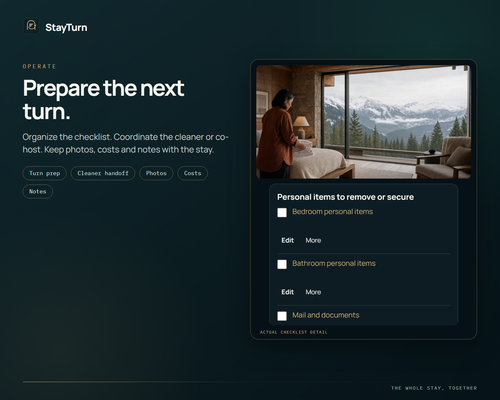Click The whole stay, together footer text
The image size is (500, 400).
click(434, 388)
